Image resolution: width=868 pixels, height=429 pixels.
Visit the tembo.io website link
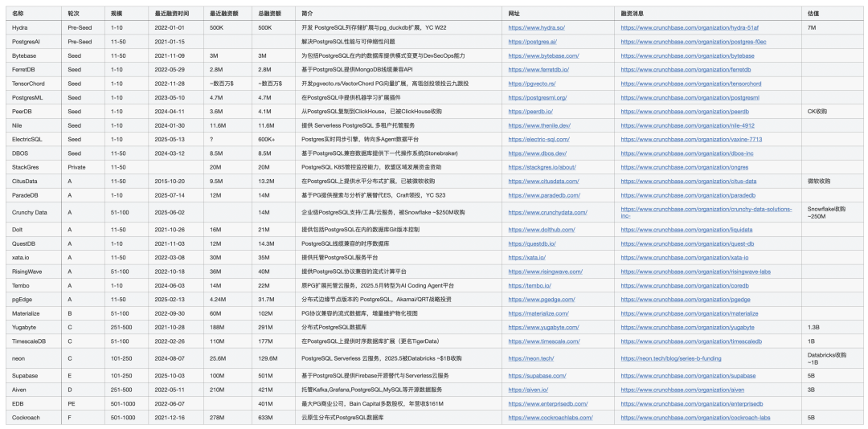529,286
